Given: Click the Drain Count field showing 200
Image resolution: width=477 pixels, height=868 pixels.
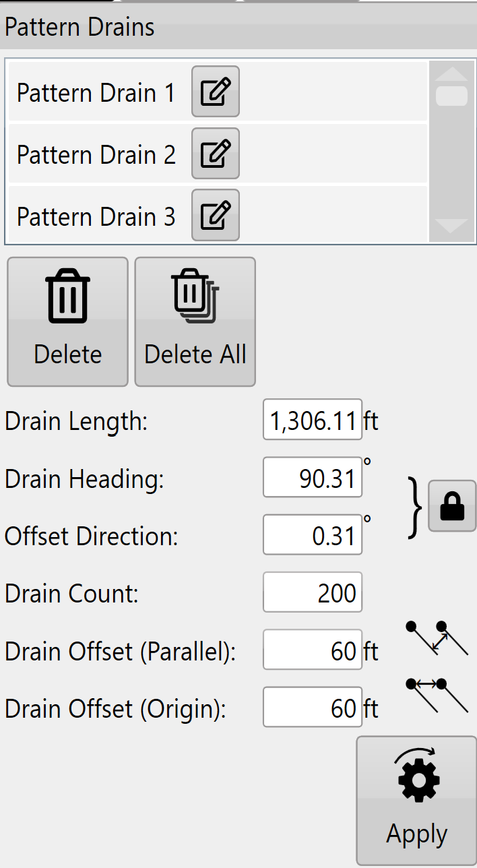Looking at the screenshot, I should [313, 592].
